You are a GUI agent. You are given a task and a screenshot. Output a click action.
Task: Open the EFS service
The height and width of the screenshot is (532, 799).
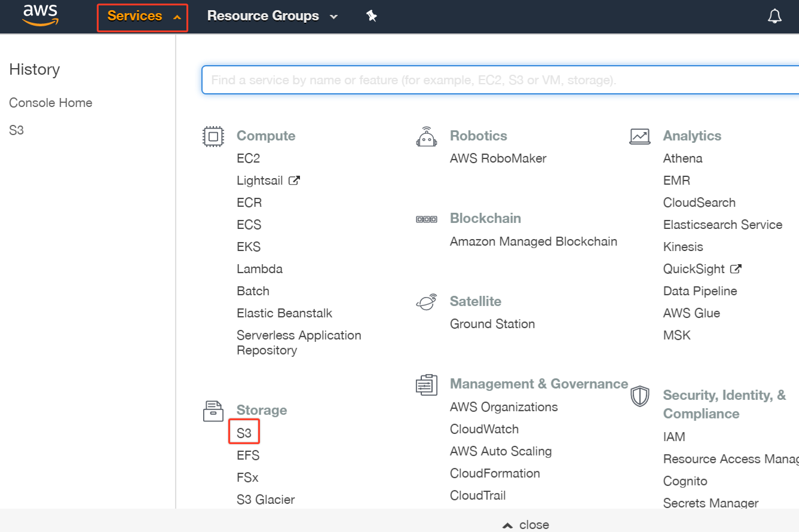[x=248, y=455]
